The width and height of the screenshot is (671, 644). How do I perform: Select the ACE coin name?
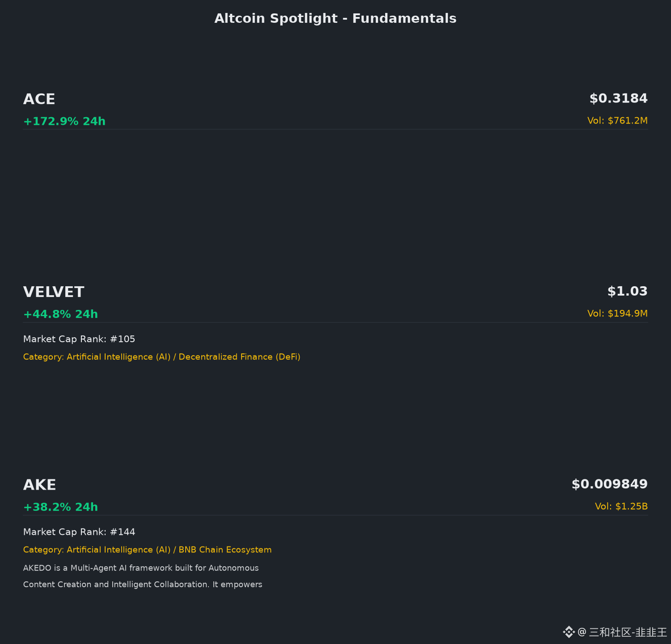39,99
